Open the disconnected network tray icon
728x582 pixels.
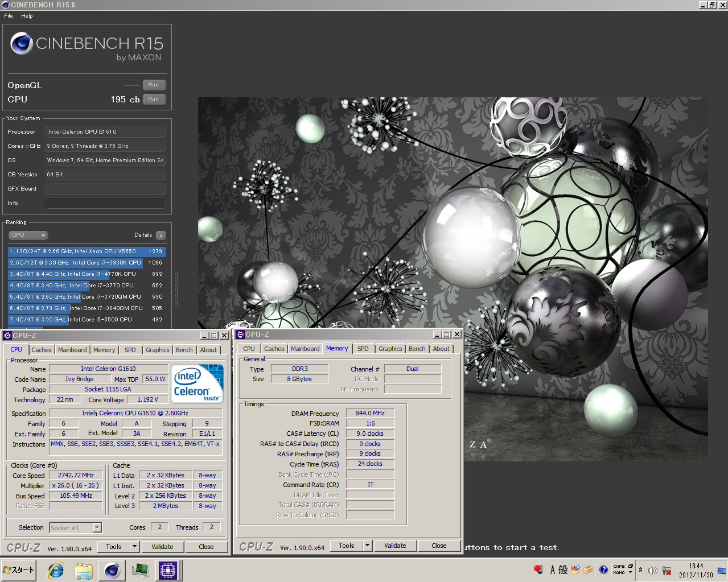click(x=667, y=570)
